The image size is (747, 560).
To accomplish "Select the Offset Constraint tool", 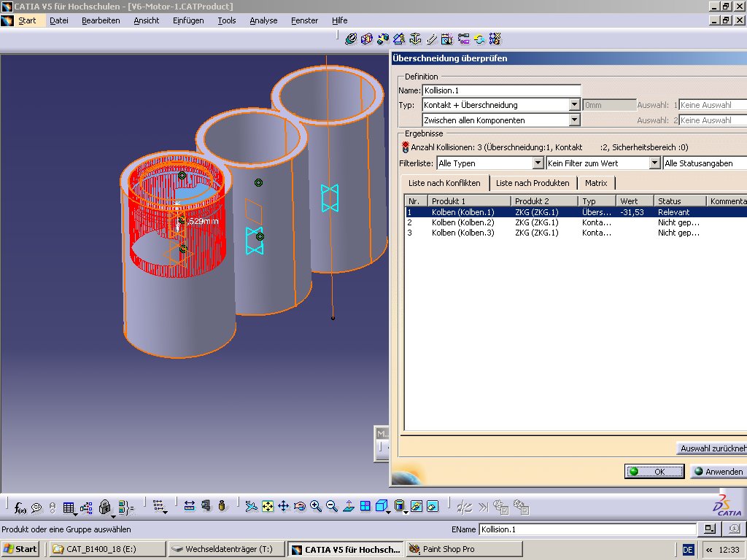I will [x=383, y=39].
